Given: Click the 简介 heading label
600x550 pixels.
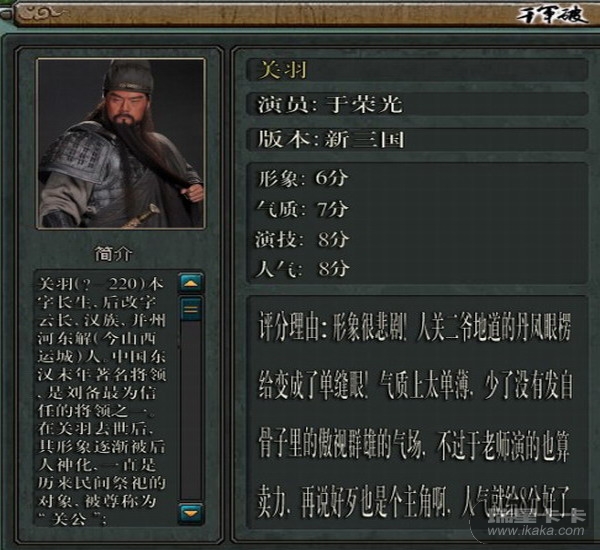Looking at the screenshot, I should click(113, 254).
